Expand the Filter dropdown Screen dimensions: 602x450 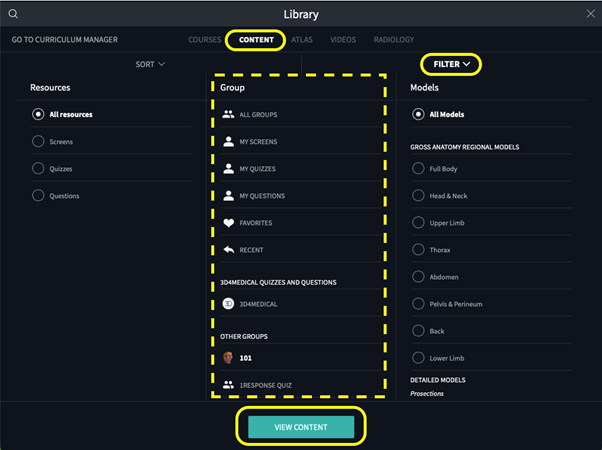(x=451, y=64)
